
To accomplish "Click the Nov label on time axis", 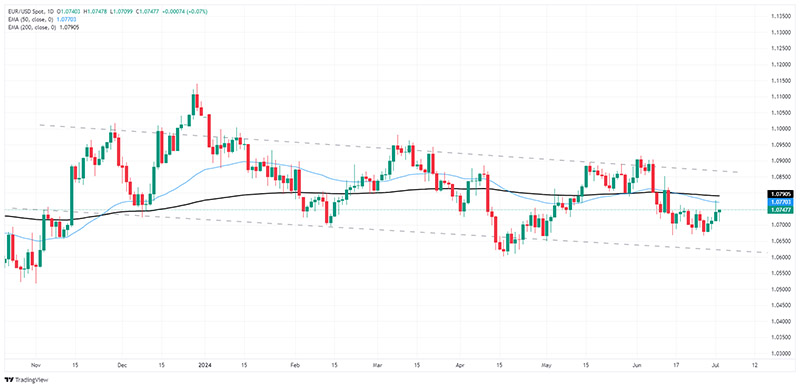I will (x=36, y=365).
